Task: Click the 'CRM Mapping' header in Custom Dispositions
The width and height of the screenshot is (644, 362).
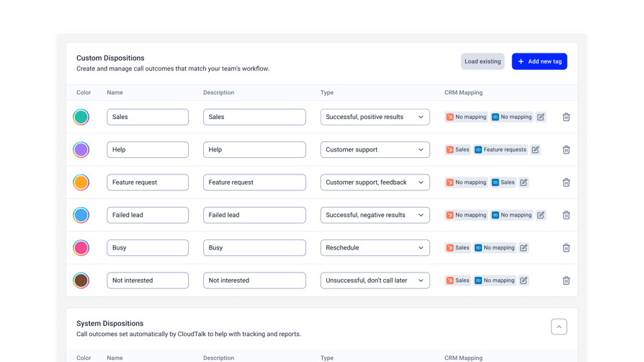Action: [463, 92]
